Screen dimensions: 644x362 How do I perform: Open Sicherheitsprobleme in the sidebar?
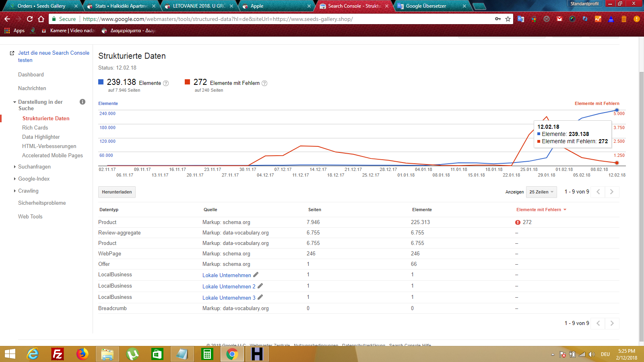click(42, 203)
